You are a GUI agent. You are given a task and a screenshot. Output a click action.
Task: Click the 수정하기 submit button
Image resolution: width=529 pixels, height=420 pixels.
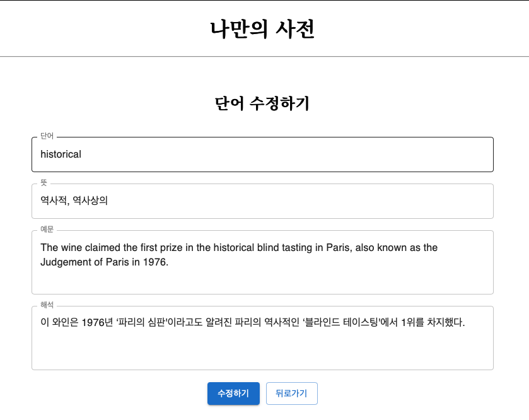pyautogui.click(x=233, y=394)
